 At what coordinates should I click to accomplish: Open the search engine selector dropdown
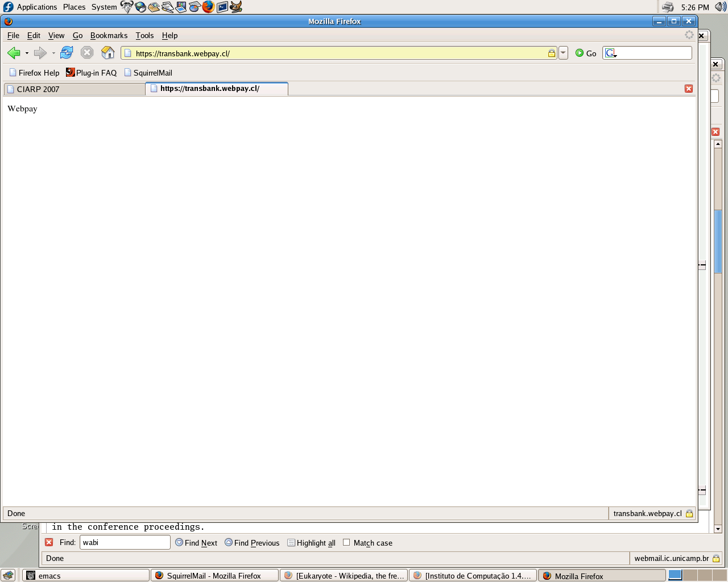pyautogui.click(x=611, y=53)
